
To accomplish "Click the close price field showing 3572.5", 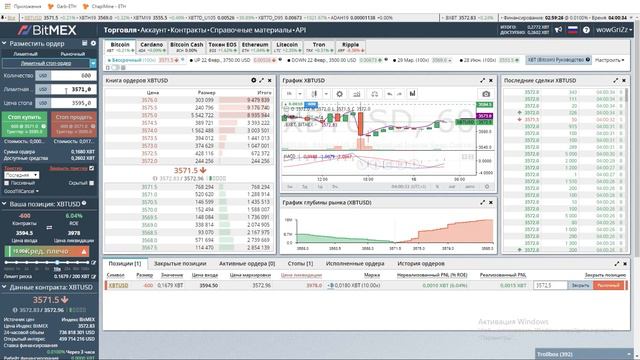I will [550, 285].
